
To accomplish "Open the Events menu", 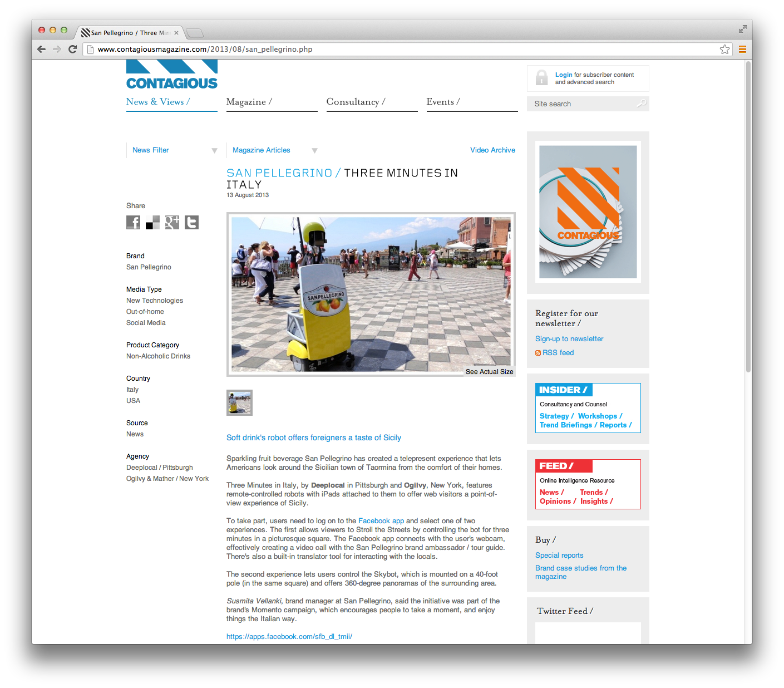I will (x=443, y=102).
